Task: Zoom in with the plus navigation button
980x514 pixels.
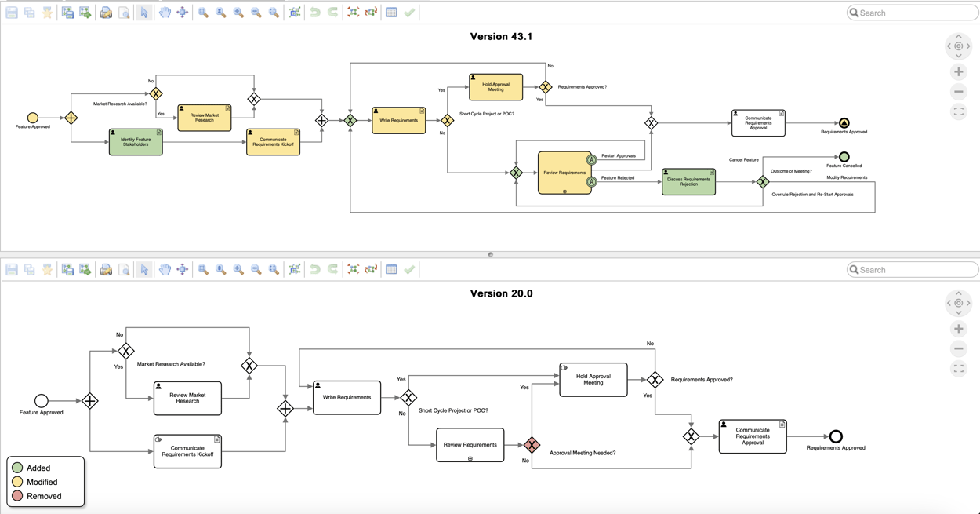Action: [x=958, y=71]
